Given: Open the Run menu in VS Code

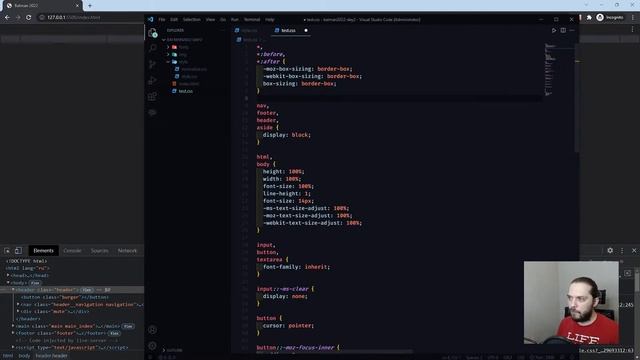Looking at the screenshot, I should pos(235,20).
